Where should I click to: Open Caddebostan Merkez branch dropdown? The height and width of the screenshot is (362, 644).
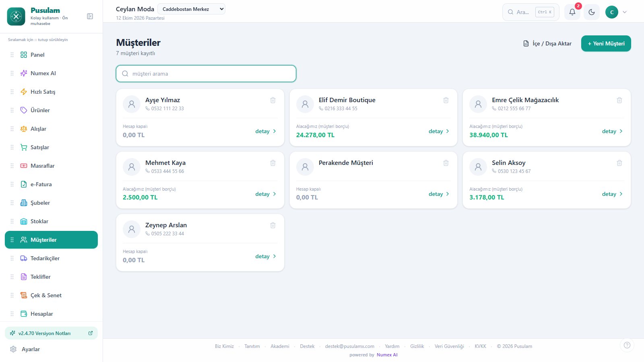pyautogui.click(x=191, y=9)
